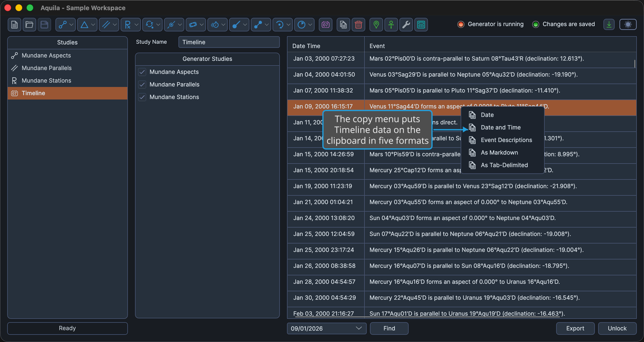
Task: Copy Event Descriptions from context menu
Action: [x=503, y=140]
